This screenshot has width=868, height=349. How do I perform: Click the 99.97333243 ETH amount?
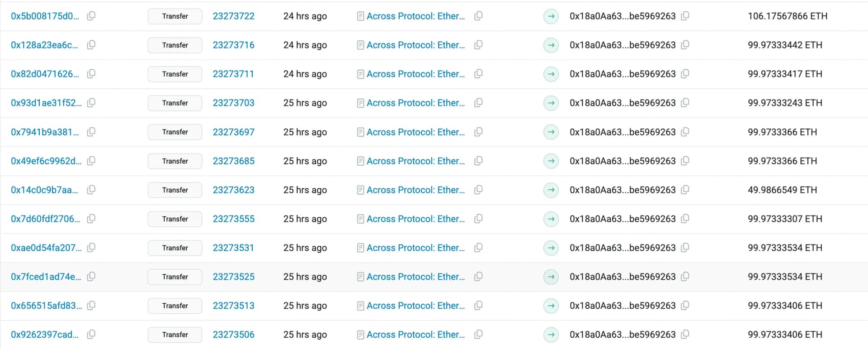click(785, 103)
